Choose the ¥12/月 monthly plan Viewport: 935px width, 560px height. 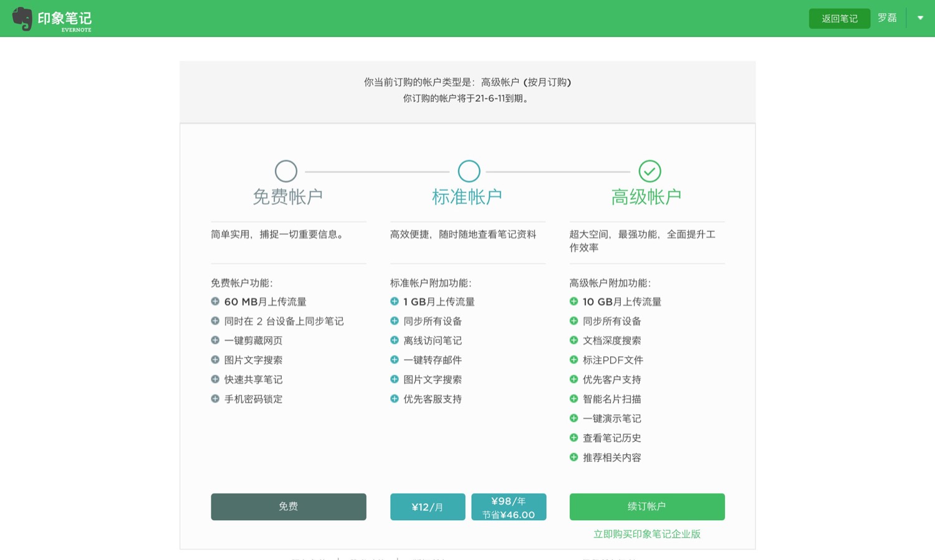428,507
